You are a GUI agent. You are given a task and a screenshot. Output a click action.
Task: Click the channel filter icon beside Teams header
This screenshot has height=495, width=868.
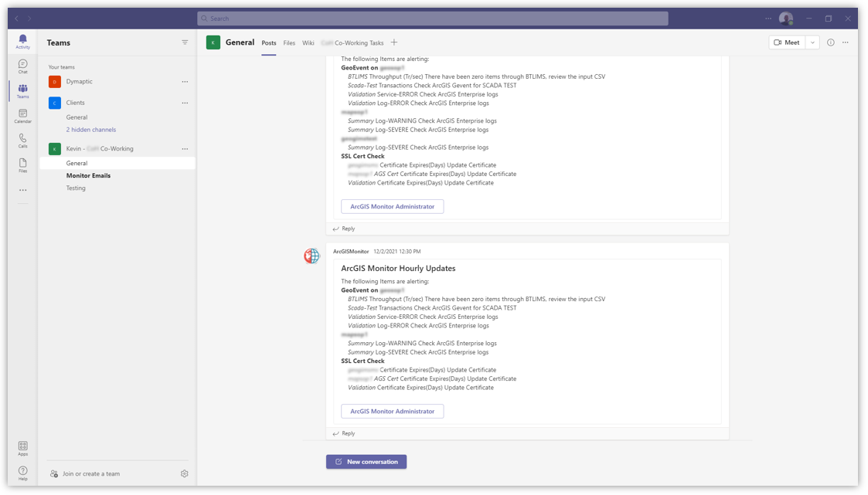tap(184, 42)
